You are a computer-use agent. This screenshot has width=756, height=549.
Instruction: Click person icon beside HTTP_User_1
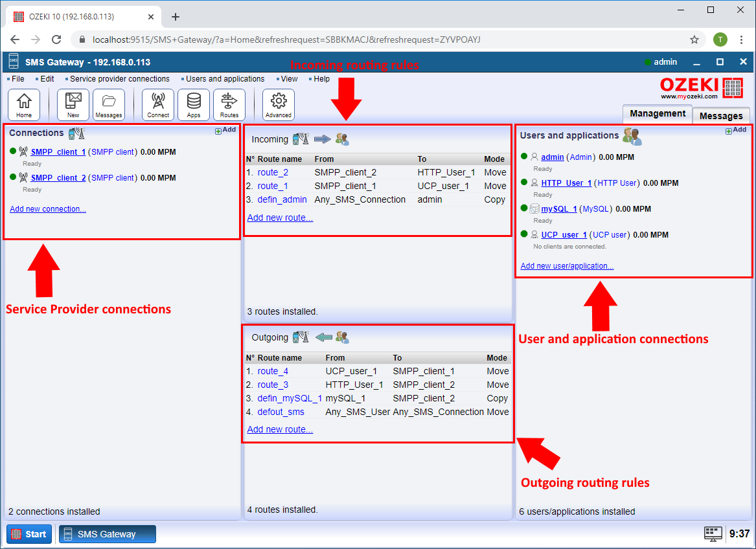tap(534, 183)
